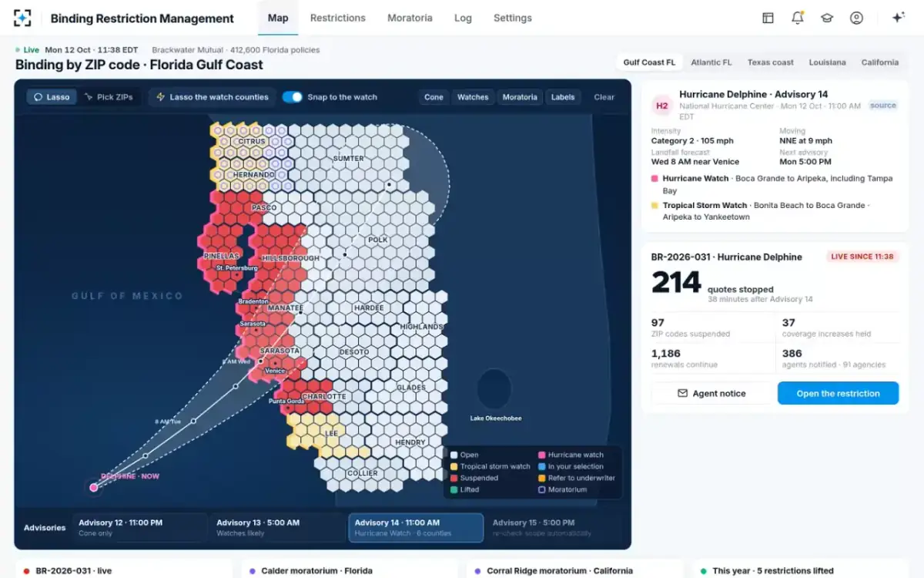Open the Restrictions tab

pyautogui.click(x=338, y=18)
